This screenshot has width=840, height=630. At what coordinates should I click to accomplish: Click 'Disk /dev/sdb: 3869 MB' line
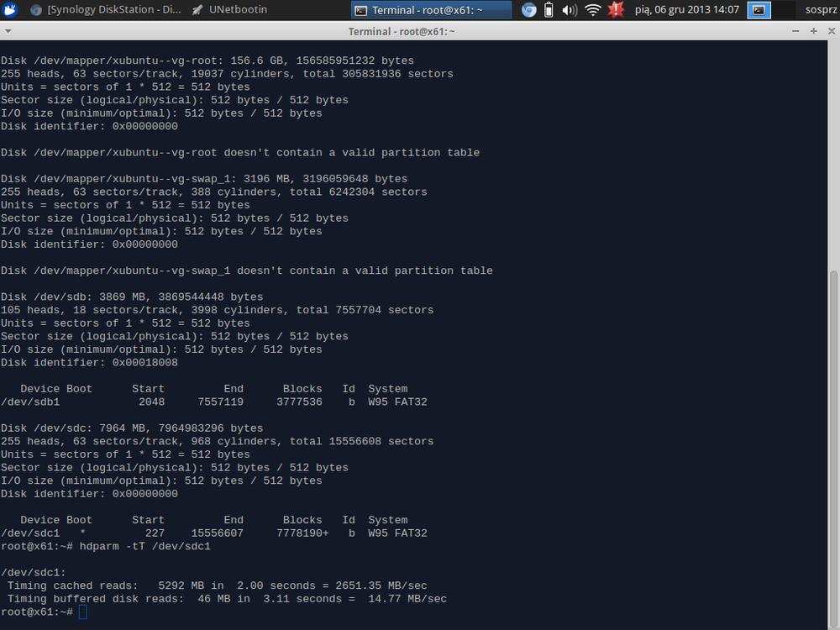(x=132, y=297)
